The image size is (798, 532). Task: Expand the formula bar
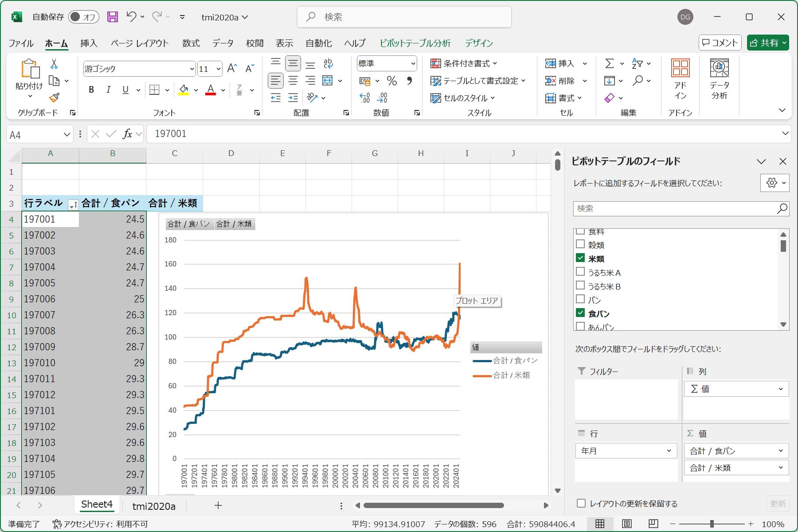[x=785, y=133]
